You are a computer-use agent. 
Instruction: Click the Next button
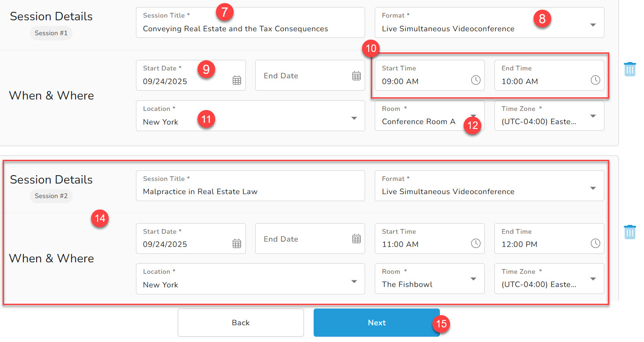coord(377,322)
